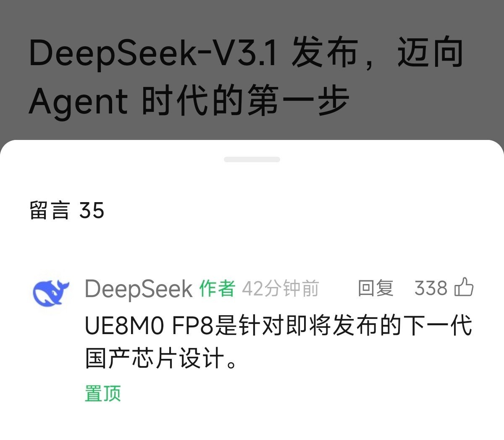The height and width of the screenshot is (440, 504).
Task: Click the 42分钟前 timestamp
Action: [x=281, y=289]
